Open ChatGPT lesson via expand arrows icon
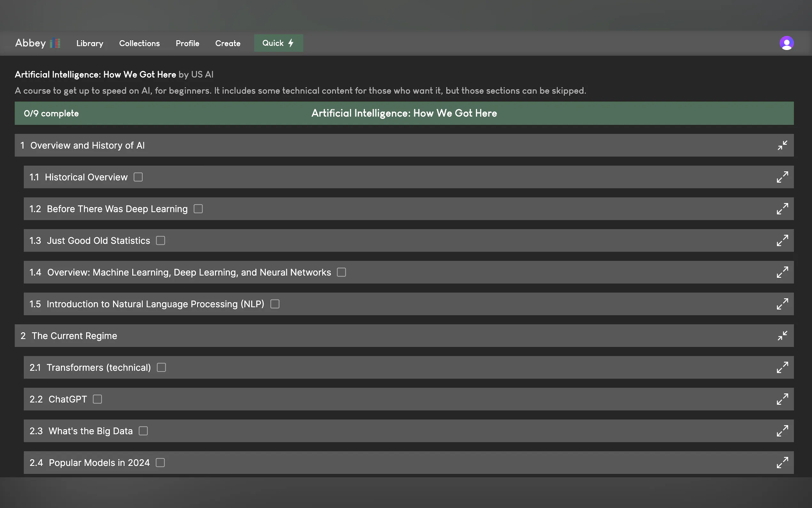This screenshot has height=508, width=812. (x=782, y=399)
